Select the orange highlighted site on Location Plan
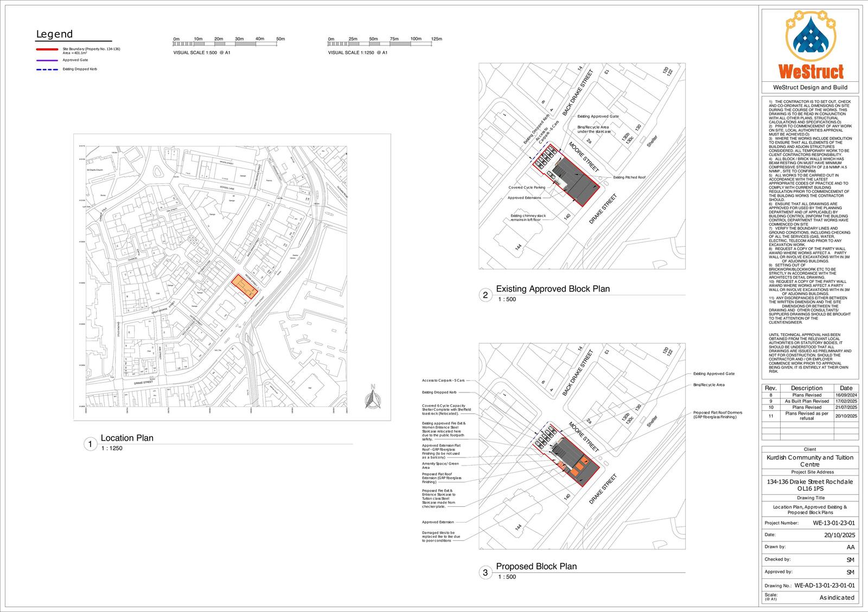The width and height of the screenshot is (868, 612). click(245, 286)
